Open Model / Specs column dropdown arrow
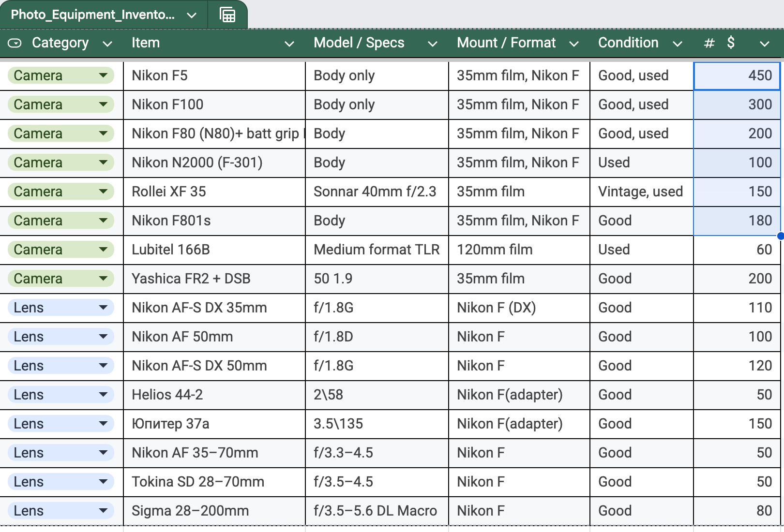Viewport: 784px width, 532px height. [x=432, y=44]
